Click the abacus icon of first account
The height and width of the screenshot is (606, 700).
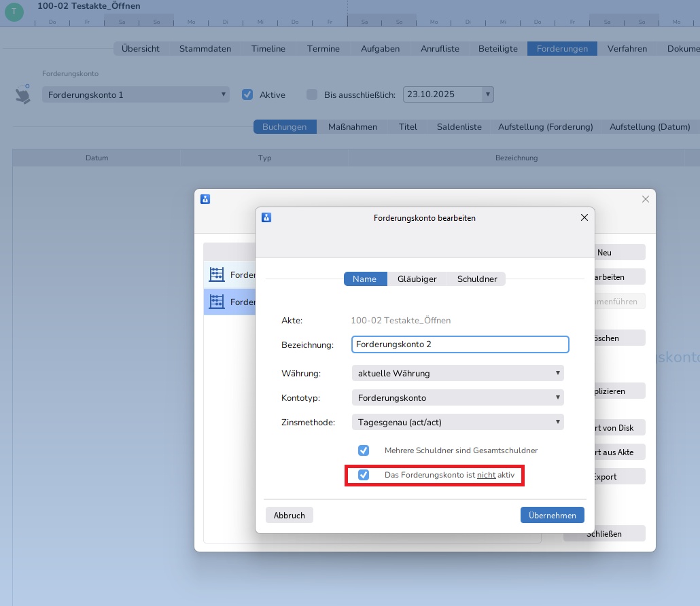coord(217,274)
